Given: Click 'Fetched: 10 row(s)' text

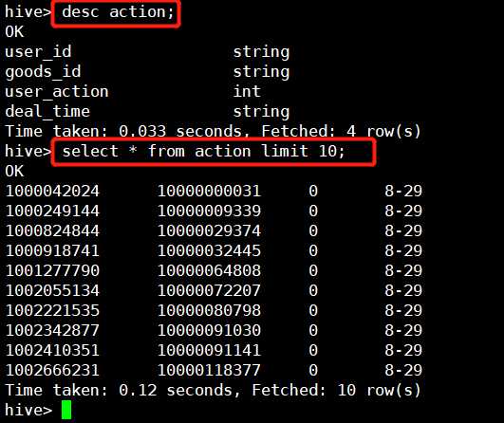Looking at the screenshot, I should click(336, 390).
